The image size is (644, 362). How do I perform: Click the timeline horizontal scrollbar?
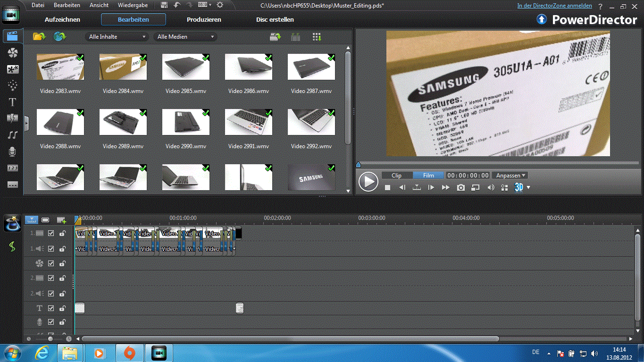pos(291,338)
